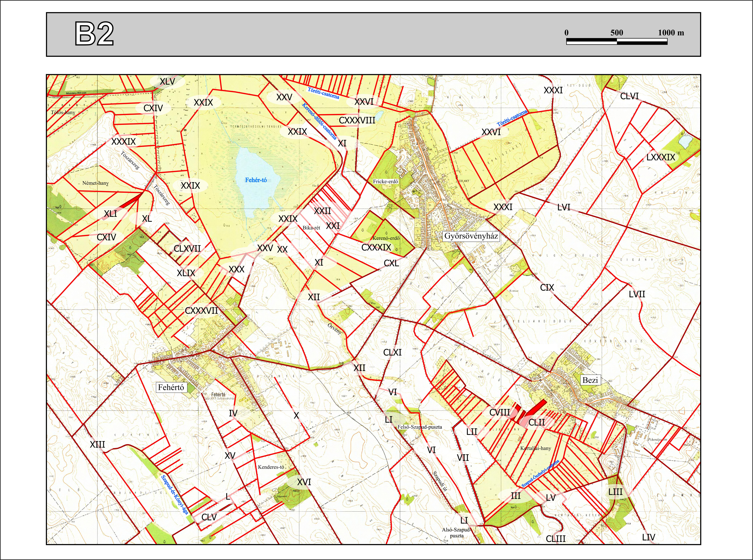Click the Német-hany label
The height and width of the screenshot is (560, 753).
click(x=96, y=183)
